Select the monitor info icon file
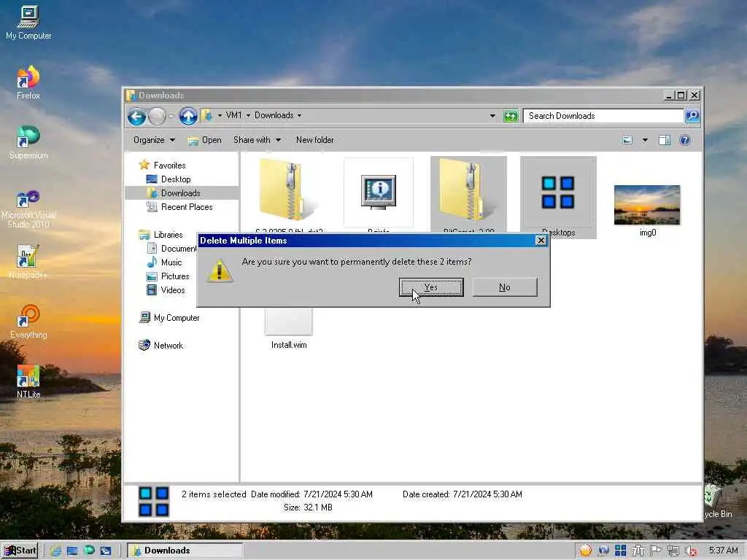Screen dimensions: 747x560 coord(379,192)
